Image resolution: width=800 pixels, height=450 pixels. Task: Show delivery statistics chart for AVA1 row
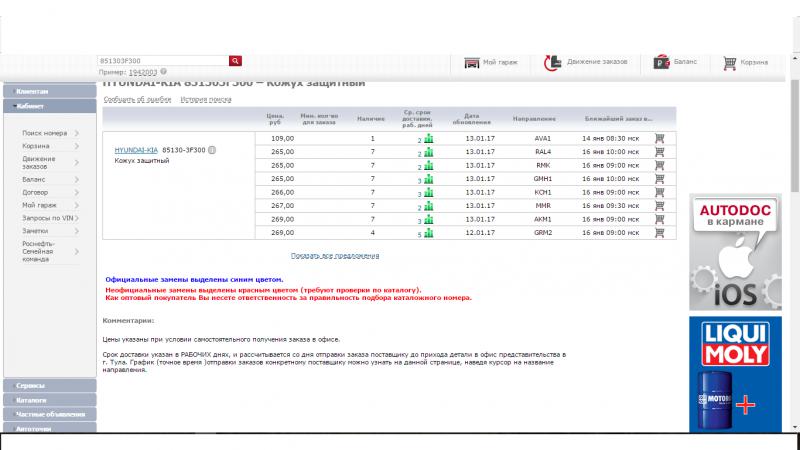pyautogui.click(x=429, y=138)
